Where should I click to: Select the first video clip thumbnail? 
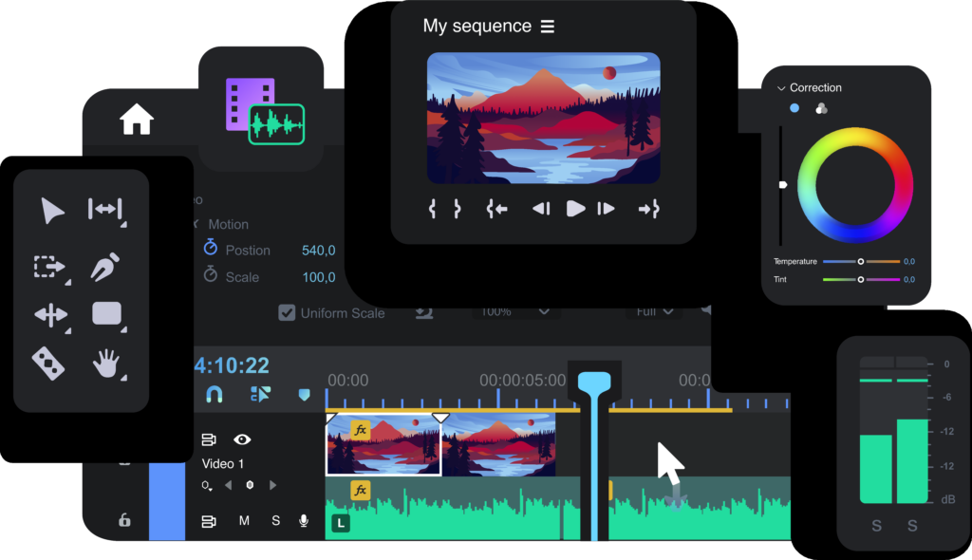(x=383, y=445)
